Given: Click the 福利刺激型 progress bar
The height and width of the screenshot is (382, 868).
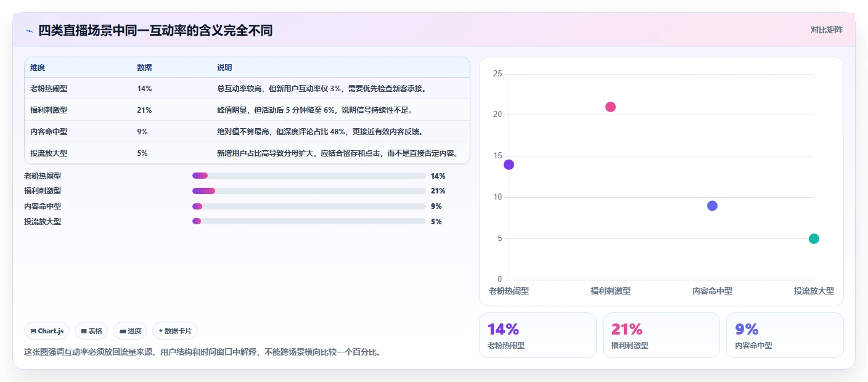Looking at the screenshot, I should [309, 191].
